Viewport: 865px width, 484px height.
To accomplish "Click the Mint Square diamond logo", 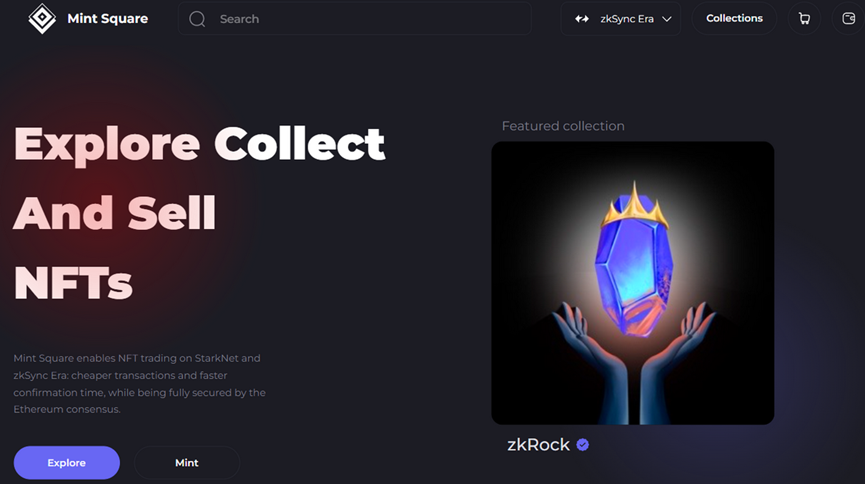I will point(42,19).
